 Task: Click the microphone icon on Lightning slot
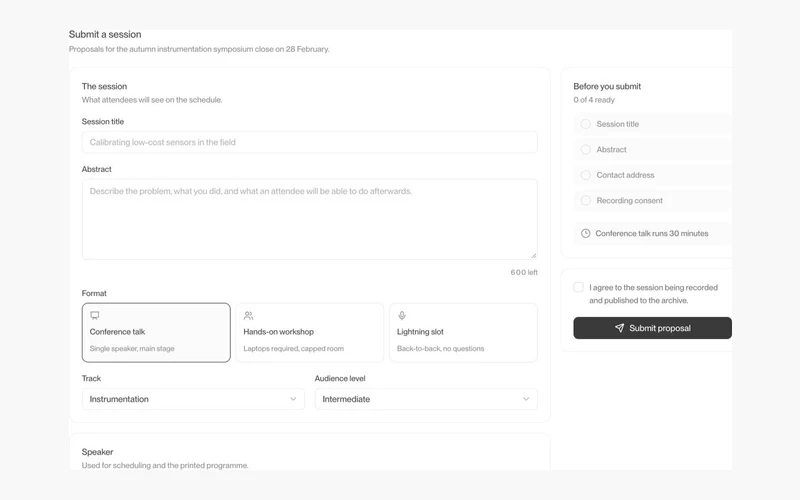[402, 315]
